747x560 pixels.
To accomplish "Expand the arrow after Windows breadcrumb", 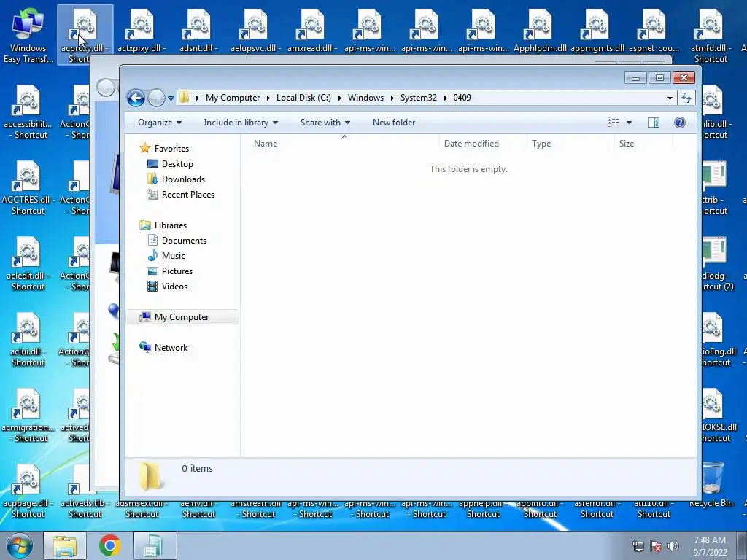I will click(x=392, y=98).
